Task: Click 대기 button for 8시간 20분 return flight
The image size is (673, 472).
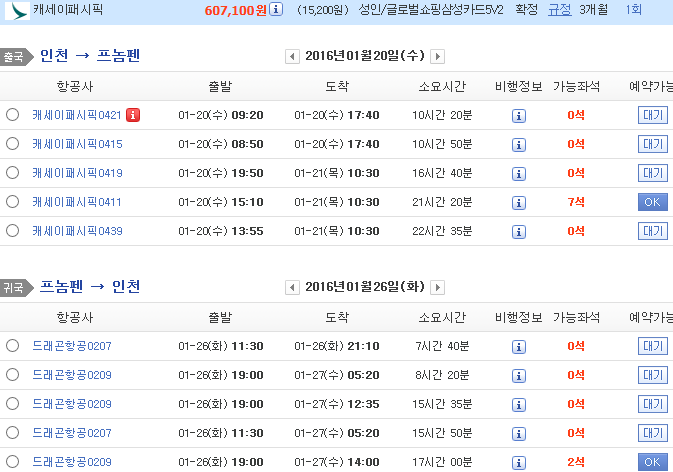Action: (653, 375)
